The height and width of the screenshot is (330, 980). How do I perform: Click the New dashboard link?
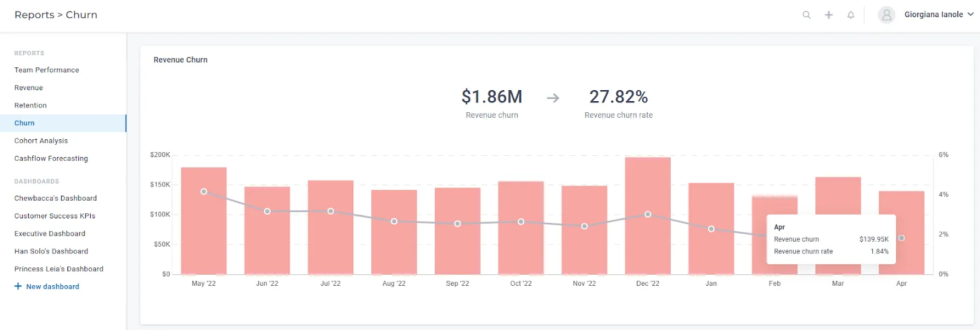[53, 286]
